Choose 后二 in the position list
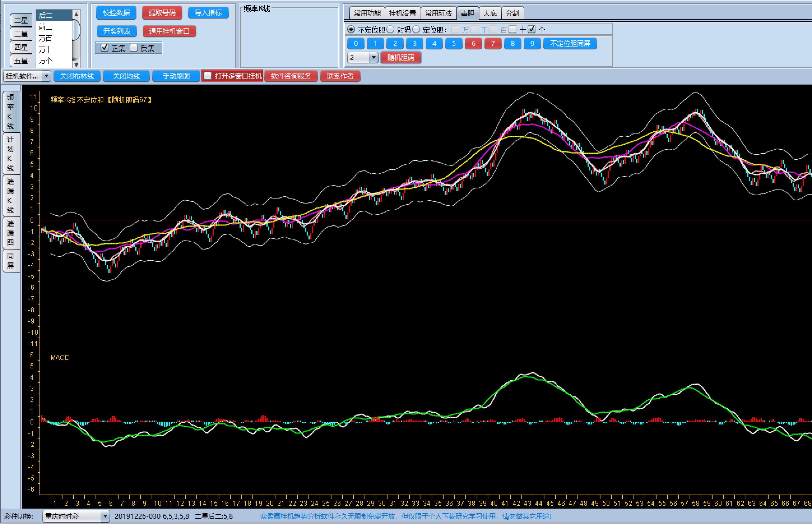Image resolution: width=812 pixels, height=524 pixels. (54, 15)
